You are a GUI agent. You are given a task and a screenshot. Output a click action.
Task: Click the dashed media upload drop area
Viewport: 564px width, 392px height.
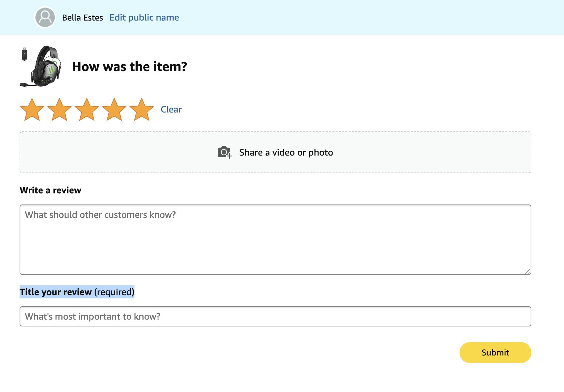click(x=275, y=152)
